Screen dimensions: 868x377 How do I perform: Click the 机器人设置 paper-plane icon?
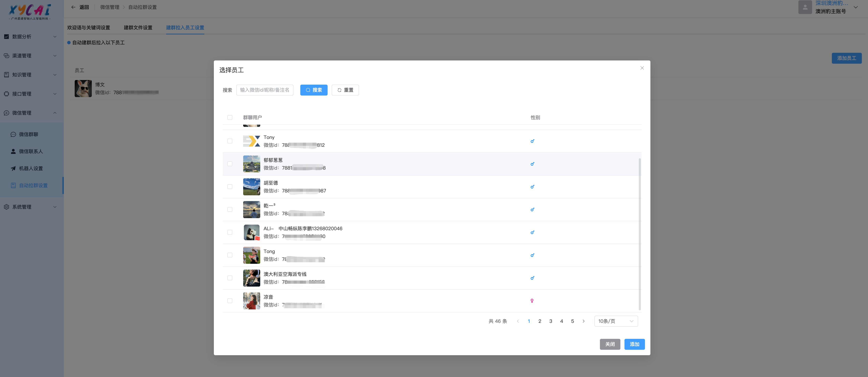click(13, 169)
